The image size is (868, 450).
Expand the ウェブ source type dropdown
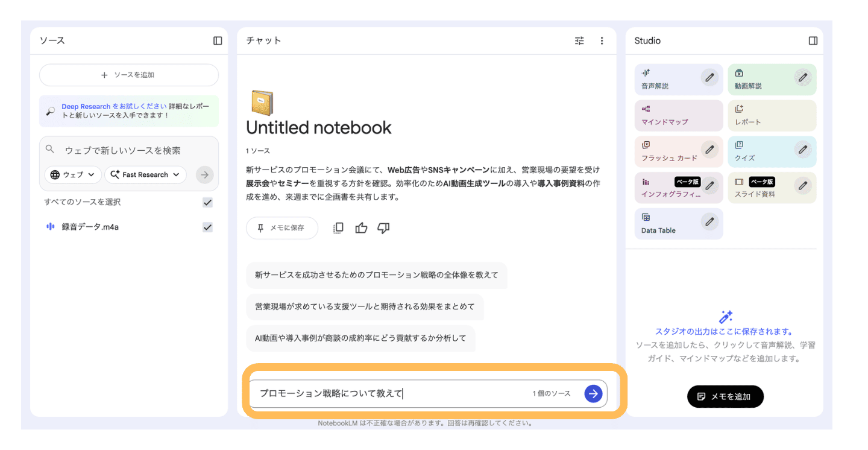click(x=72, y=175)
